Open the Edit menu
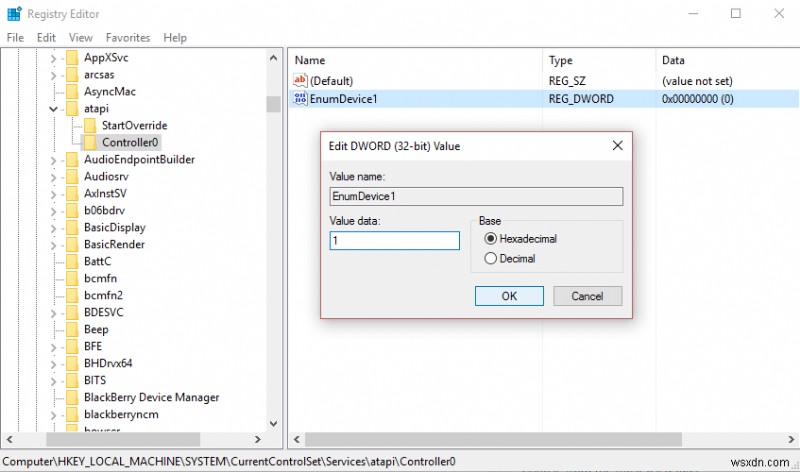 click(x=46, y=37)
